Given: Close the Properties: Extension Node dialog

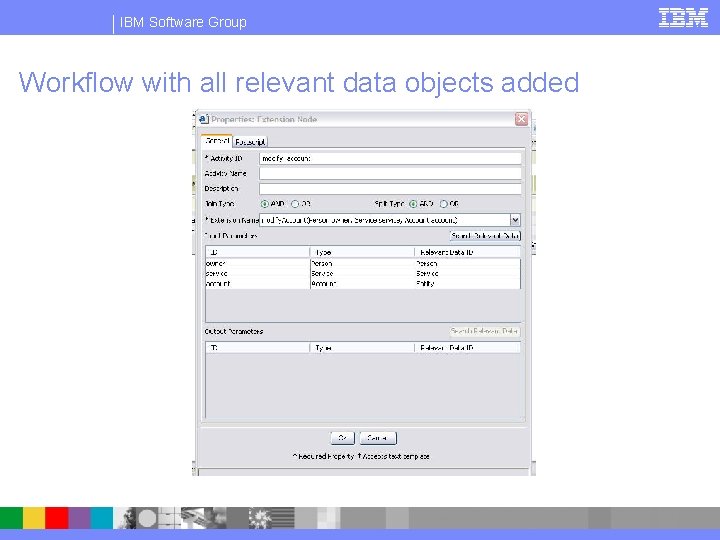Looking at the screenshot, I should (521, 119).
